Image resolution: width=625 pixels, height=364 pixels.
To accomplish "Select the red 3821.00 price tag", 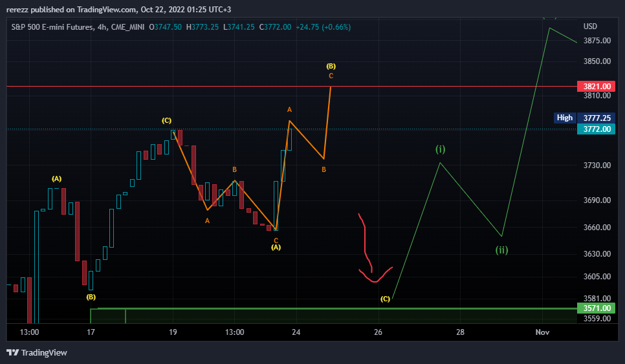I will tap(597, 87).
